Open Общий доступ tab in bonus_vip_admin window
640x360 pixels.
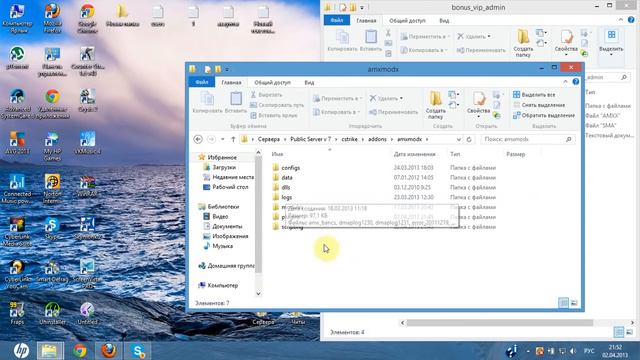coord(407,20)
